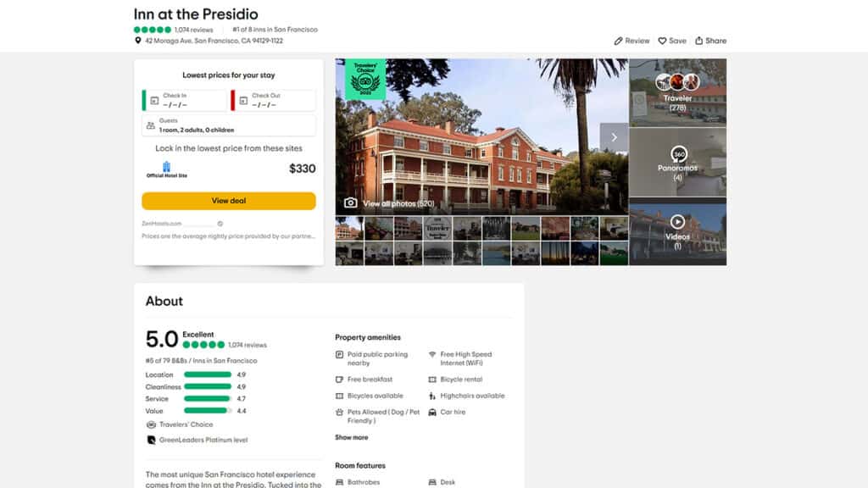This screenshot has height=488, width=868.
Task: Expand amenities with Show more
Action: (351, 437)
